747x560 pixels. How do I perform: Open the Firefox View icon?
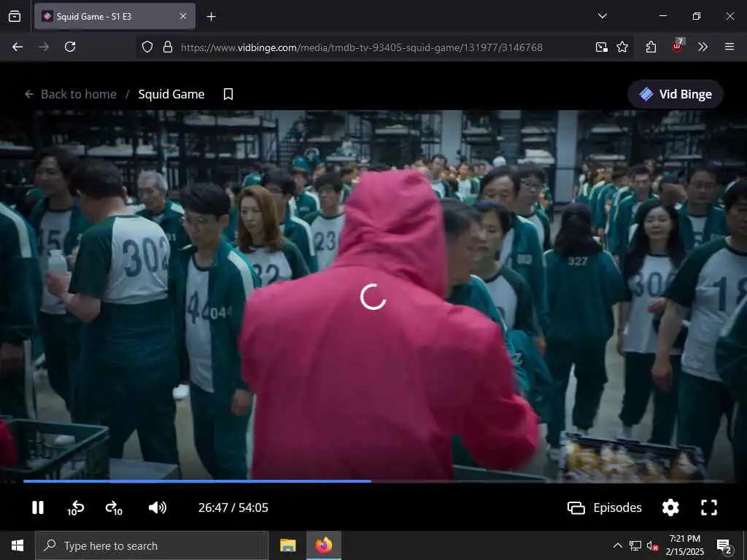[x=15, y=16]
